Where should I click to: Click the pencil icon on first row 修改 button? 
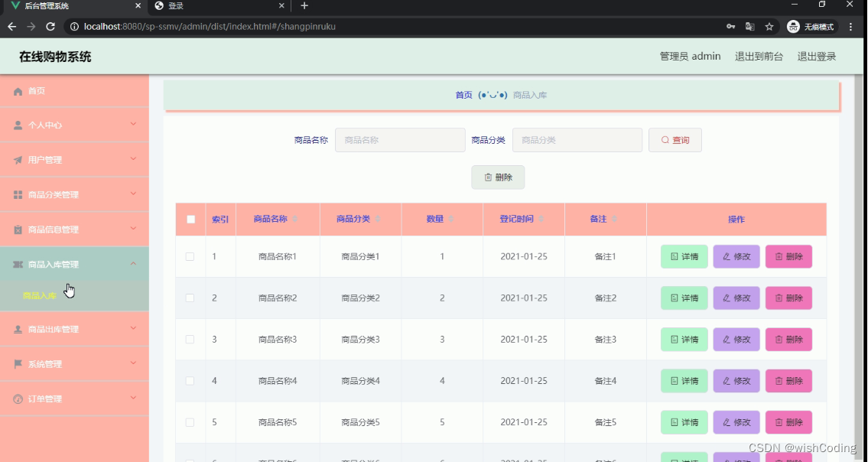[726, 256]
